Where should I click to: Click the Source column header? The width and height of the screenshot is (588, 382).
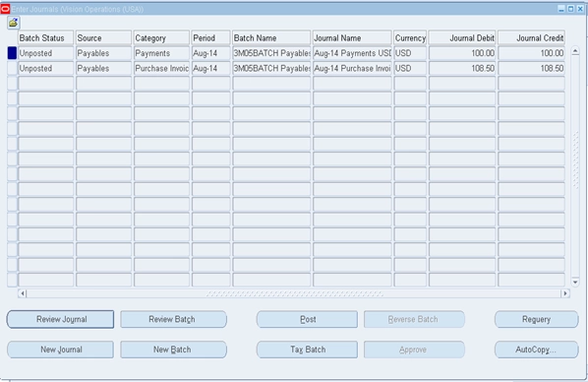pos(103,38)
